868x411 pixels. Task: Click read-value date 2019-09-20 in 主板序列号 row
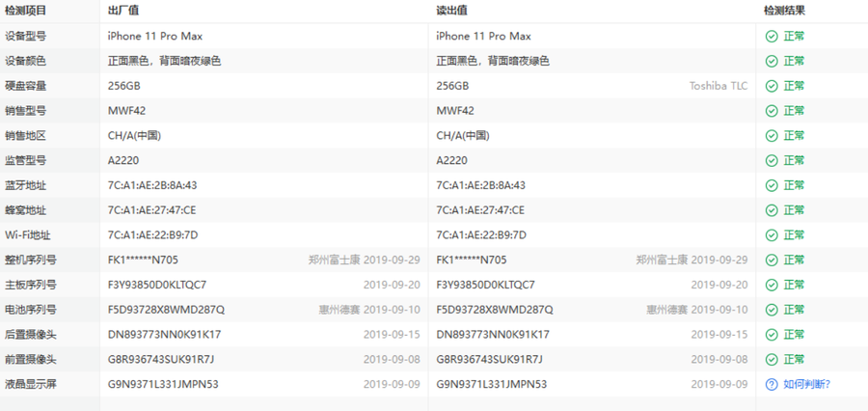click(x=719, y=286)
